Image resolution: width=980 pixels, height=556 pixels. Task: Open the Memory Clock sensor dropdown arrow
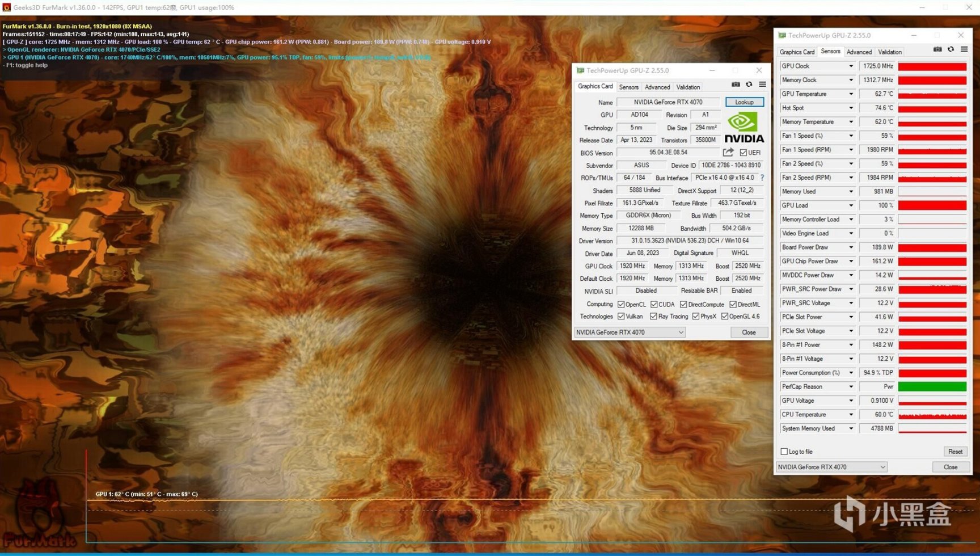tap(851, 80)
